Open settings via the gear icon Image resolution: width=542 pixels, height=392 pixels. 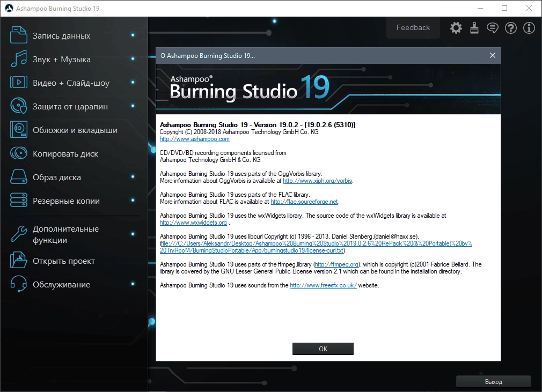tap(456, 28)
